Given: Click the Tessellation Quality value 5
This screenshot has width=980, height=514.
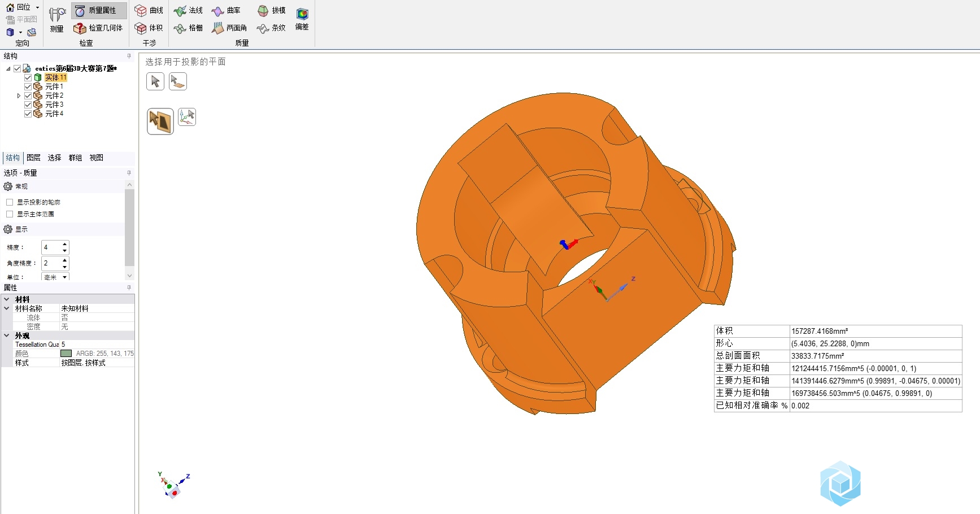Looking at the screenshot, I should [97, 345].
